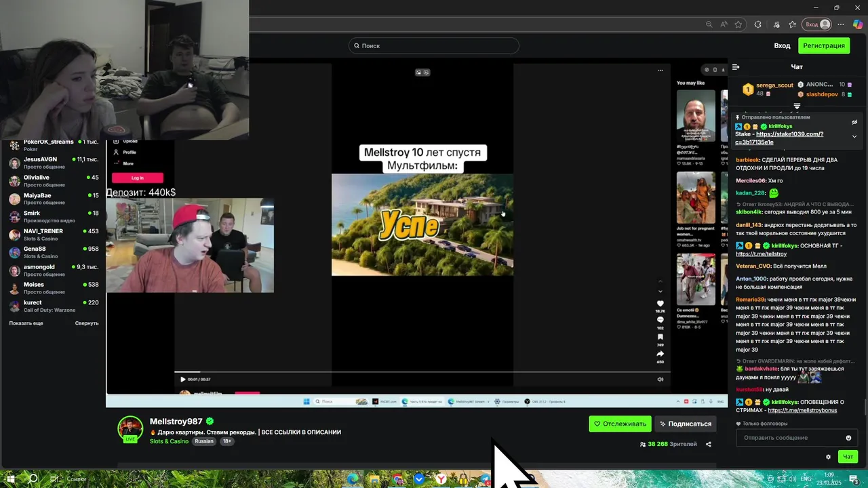Click the Russian language tag
868x488 pixels.
[x=204, y=441]
